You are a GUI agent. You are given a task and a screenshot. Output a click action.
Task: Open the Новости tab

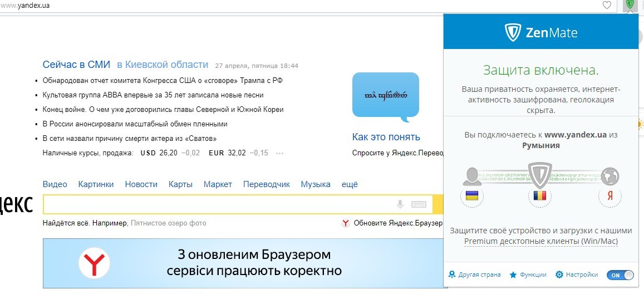coord(141,184)
